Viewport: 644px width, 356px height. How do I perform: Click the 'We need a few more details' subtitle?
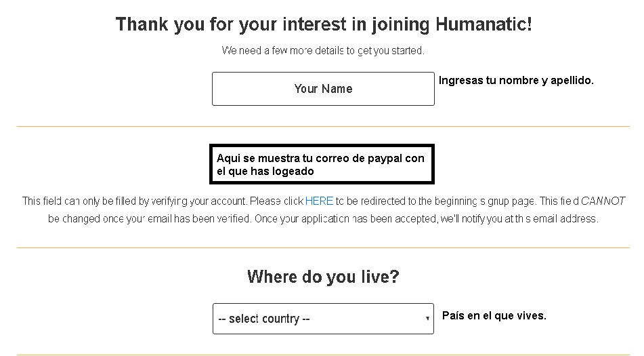(x=323, y=50)
